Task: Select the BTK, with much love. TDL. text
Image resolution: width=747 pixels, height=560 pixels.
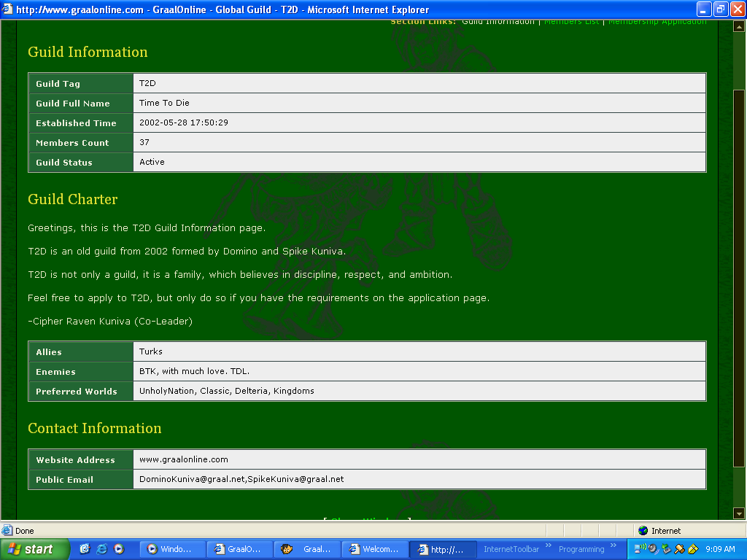Action: [x=194, y=371]
